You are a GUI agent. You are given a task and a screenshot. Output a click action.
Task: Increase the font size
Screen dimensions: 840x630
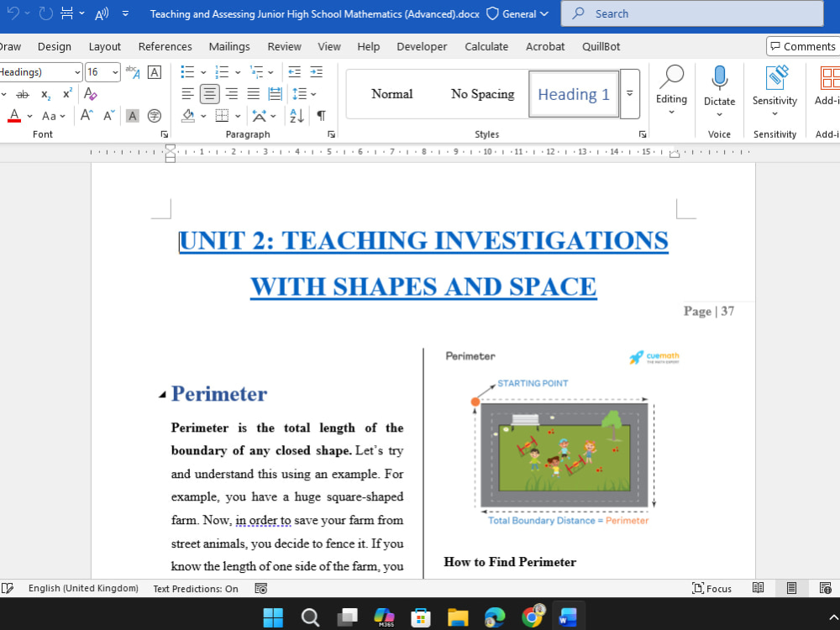[x=87, y=116]
